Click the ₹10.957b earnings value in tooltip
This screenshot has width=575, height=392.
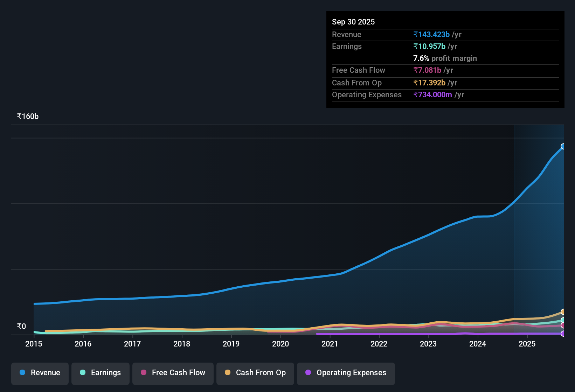(x=429, y=46)
